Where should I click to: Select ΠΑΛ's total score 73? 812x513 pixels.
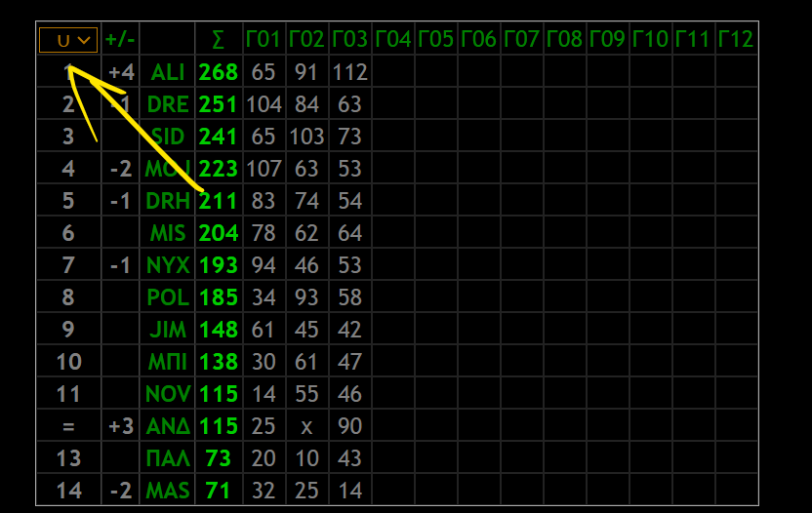coord(219,458)
